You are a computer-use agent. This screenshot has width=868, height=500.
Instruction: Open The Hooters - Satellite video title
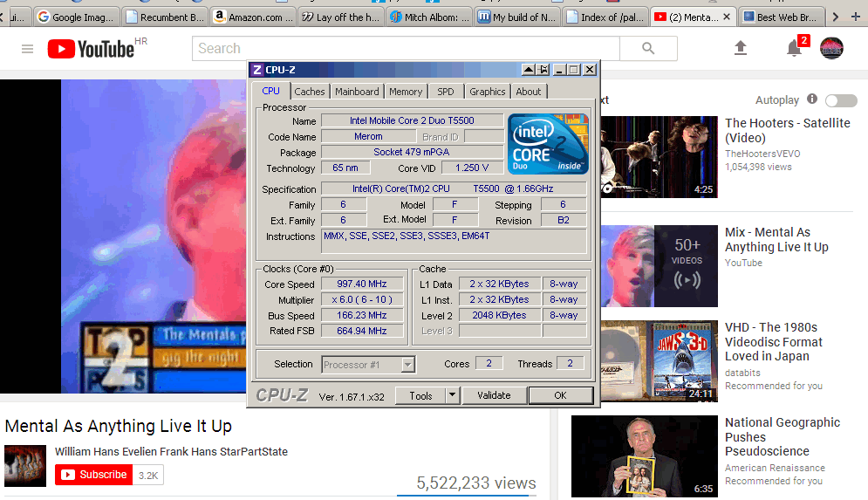[x=787, y=130]
